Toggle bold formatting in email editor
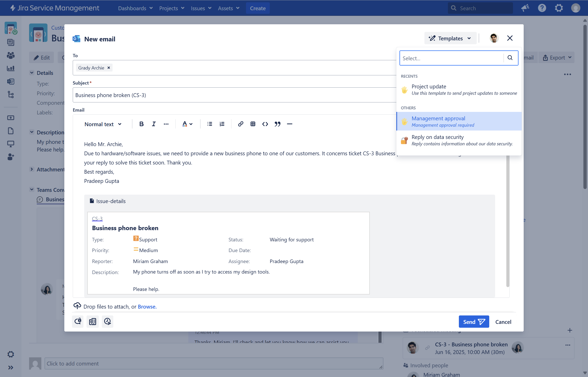This screenshot has width=588, height=377. pyautogui.click(x=141, y=124)
